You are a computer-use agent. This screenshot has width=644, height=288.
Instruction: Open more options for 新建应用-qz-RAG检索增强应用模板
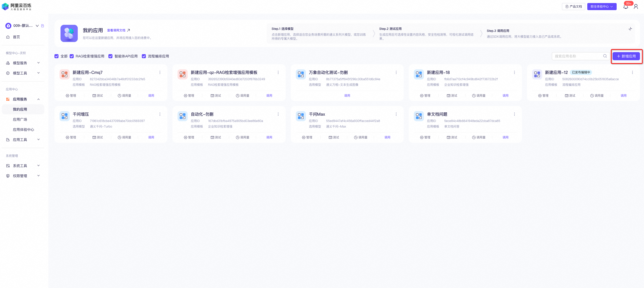(278, 73)
